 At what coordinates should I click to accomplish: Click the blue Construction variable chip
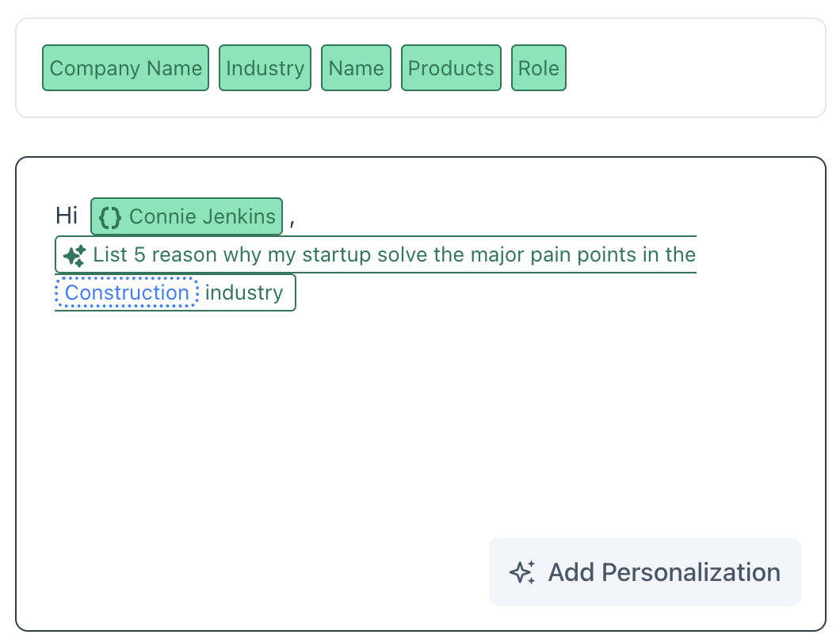click(127, 293)
